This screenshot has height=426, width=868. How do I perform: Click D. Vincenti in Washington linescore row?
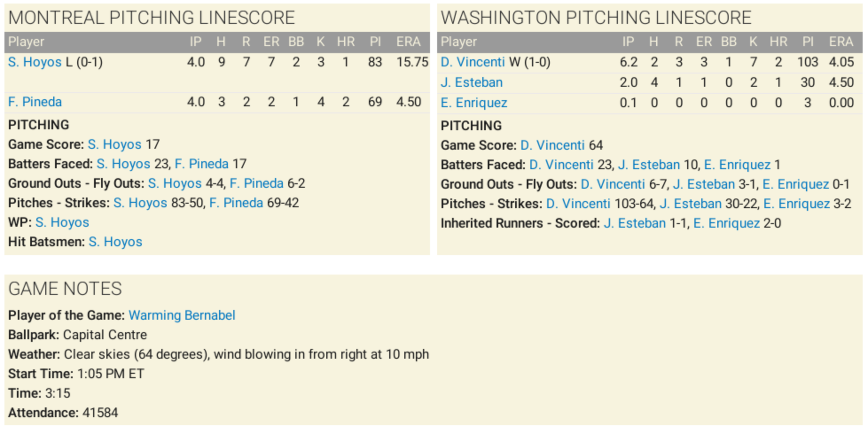(x=473, y=62)
